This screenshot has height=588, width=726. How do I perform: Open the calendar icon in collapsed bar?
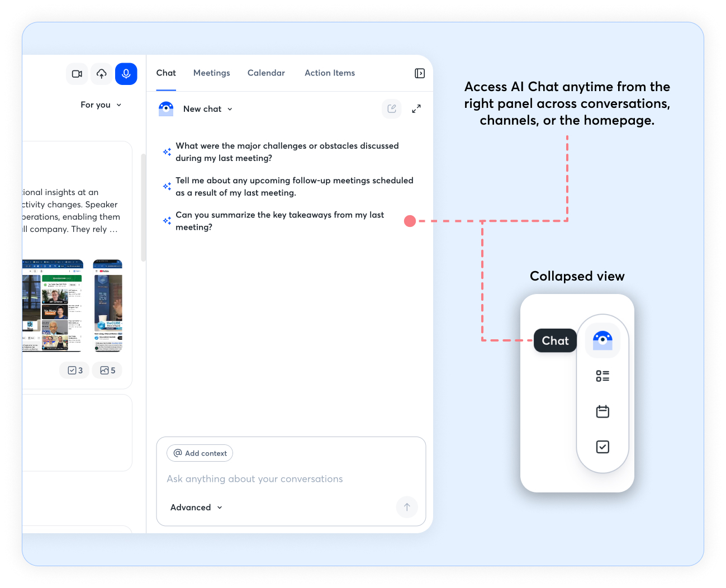602,412
